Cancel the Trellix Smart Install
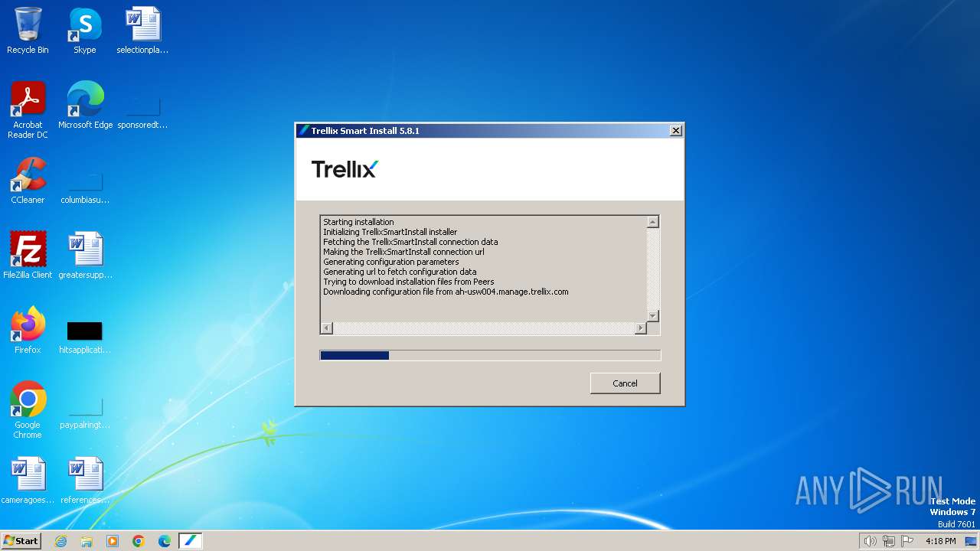This screenshot has height=551, width=980. (x=625, y=383)
